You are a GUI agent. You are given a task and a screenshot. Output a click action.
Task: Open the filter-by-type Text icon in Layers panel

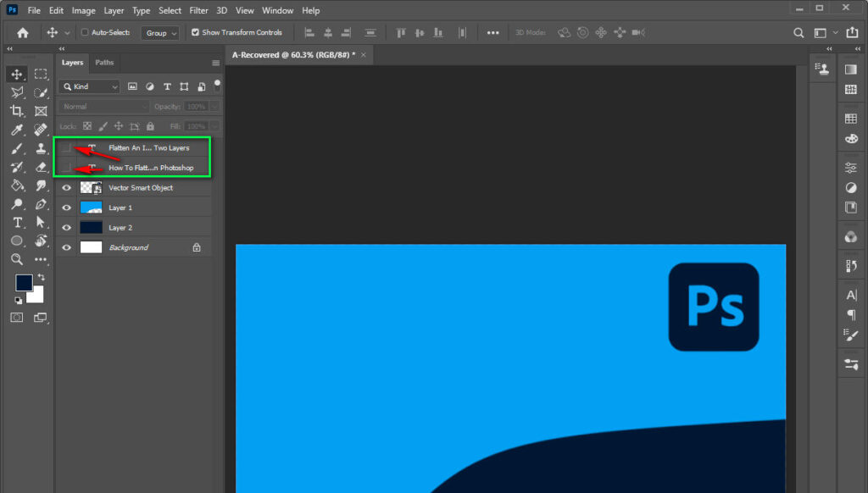click(167, 86)
